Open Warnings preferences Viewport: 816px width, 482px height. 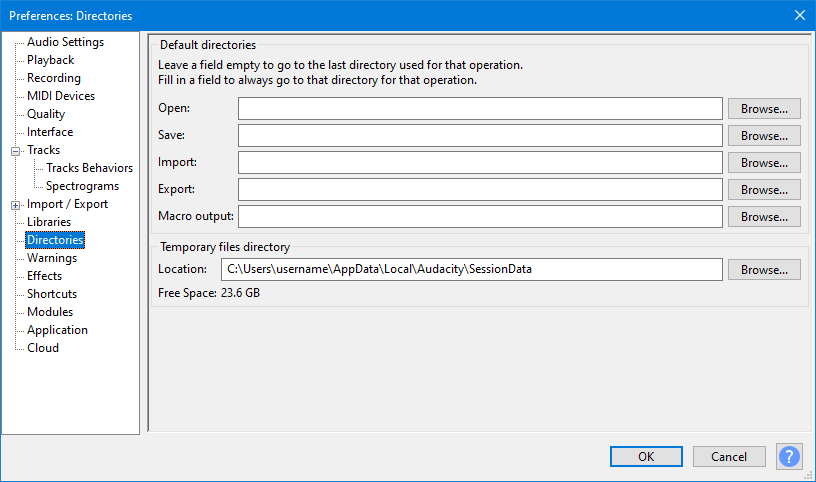click(52, 258)
